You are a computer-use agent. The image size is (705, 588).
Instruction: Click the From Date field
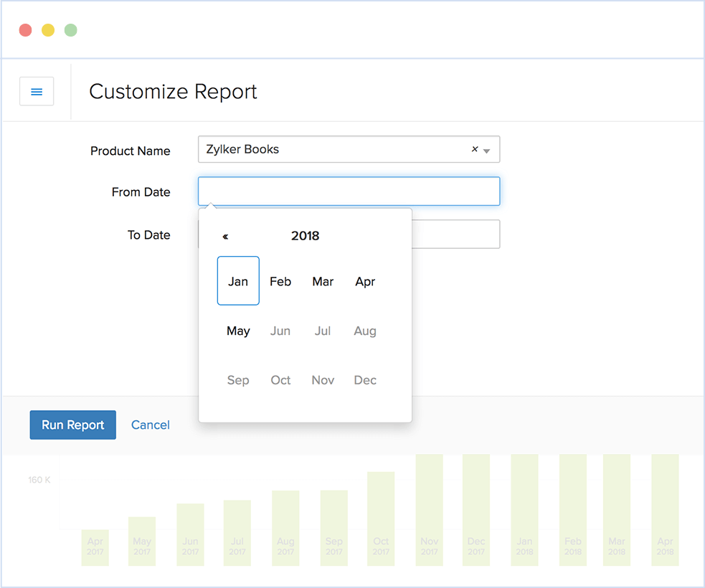[x=349, y=191]
